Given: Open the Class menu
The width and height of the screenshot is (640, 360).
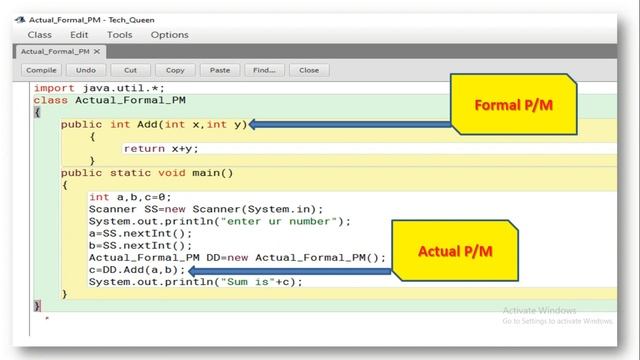Looking at the screenshot, I should pos(40,35).
